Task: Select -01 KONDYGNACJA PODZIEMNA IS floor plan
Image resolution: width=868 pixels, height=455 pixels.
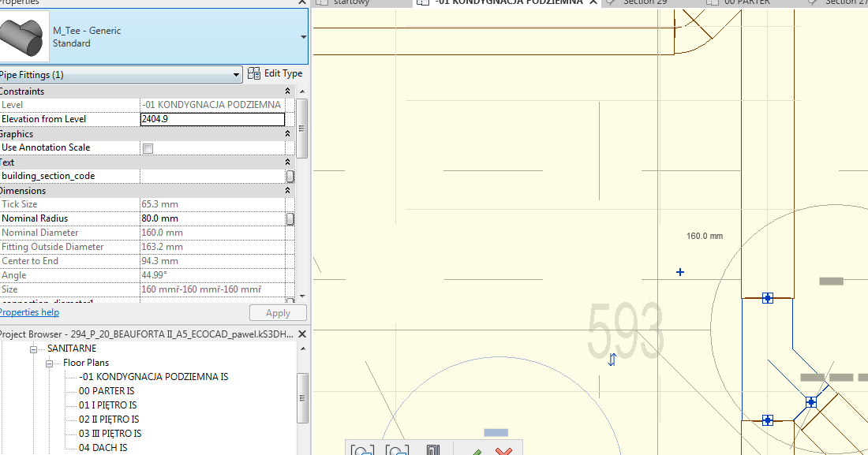Action: [x=153, y=377]
